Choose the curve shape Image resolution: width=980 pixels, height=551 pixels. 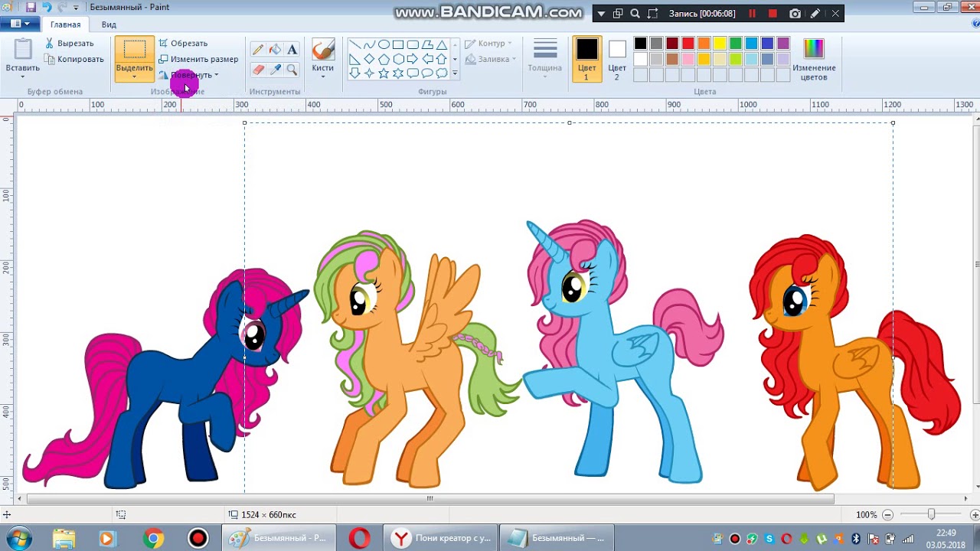coord(369,44)
